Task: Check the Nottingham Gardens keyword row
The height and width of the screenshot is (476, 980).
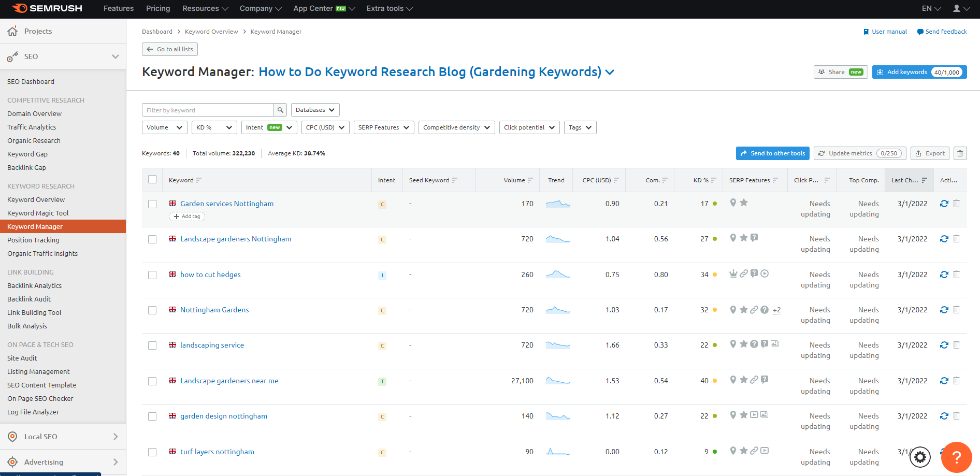Action: point(152,310)
